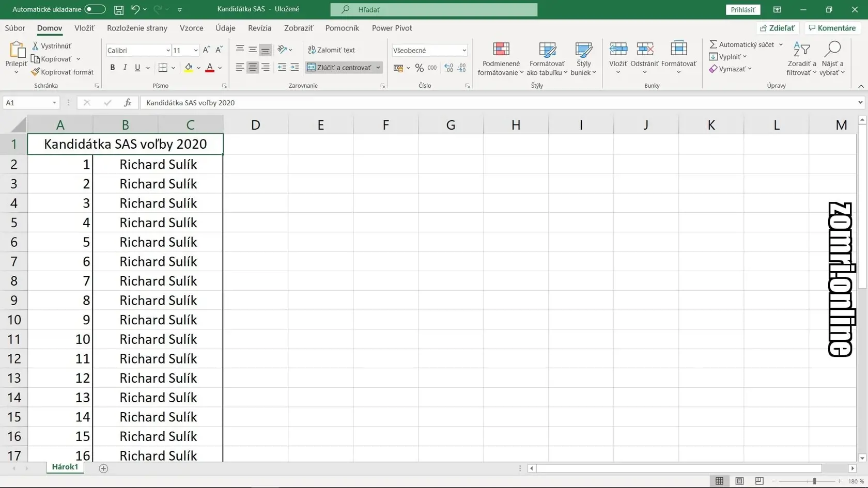Switch to Page Break Preview view
This screenshot has height=488, width=868.
click(759, 481)
